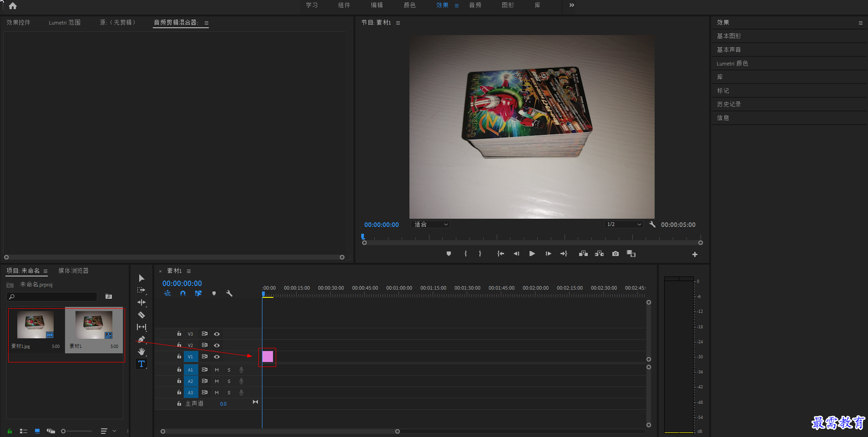The width and height of the screenshot is (868, 437).
Task: Select the Selection (arrow) tool
Action: 141,278
